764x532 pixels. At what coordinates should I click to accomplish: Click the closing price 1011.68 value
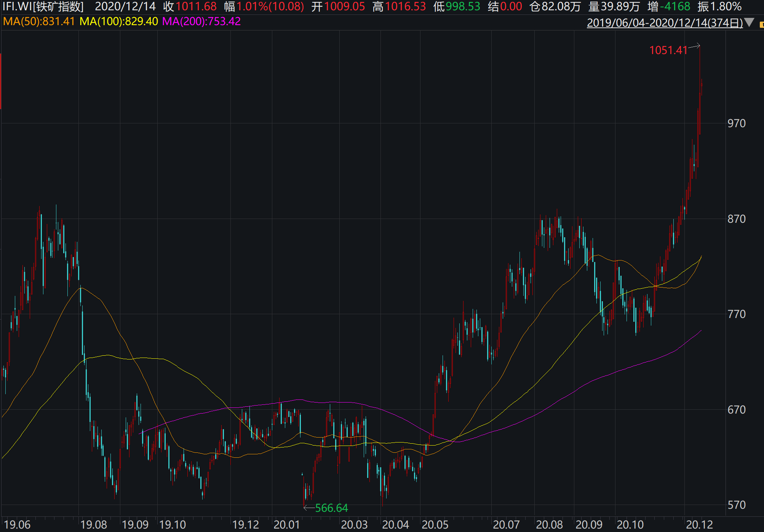(x=196, y=6)
